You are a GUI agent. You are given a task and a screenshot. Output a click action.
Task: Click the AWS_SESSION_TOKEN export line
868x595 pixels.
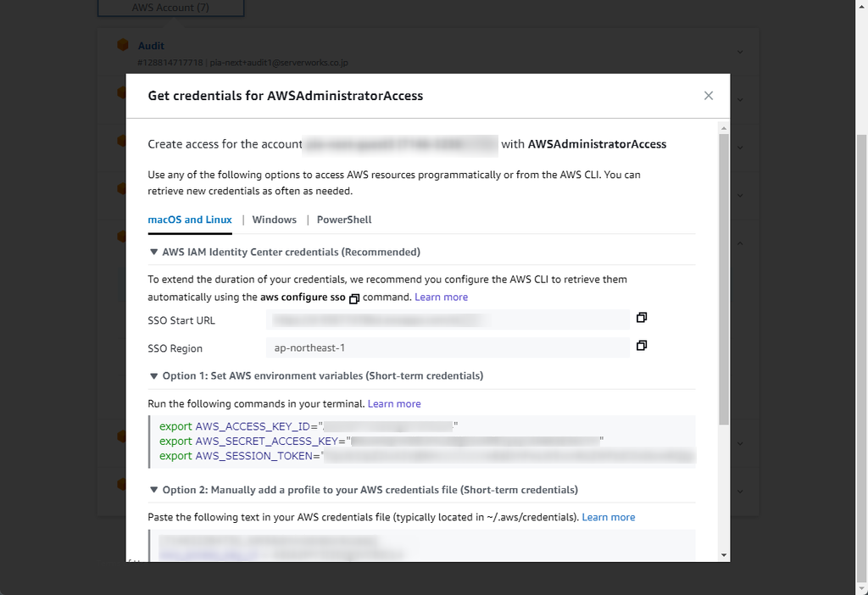pyautogui.click(x=426, y=456)
